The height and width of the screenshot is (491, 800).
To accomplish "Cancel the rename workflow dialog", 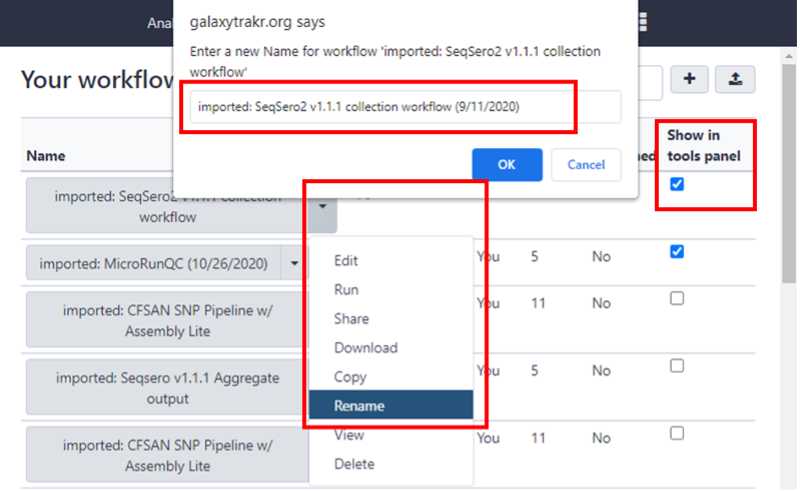I will point(586,165).
